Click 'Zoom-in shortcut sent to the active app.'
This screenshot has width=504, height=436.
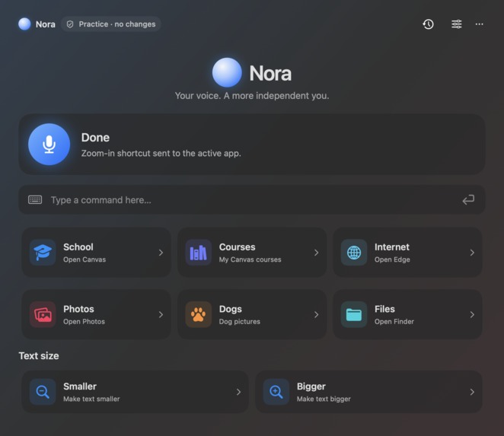click(x=161, y=153)
